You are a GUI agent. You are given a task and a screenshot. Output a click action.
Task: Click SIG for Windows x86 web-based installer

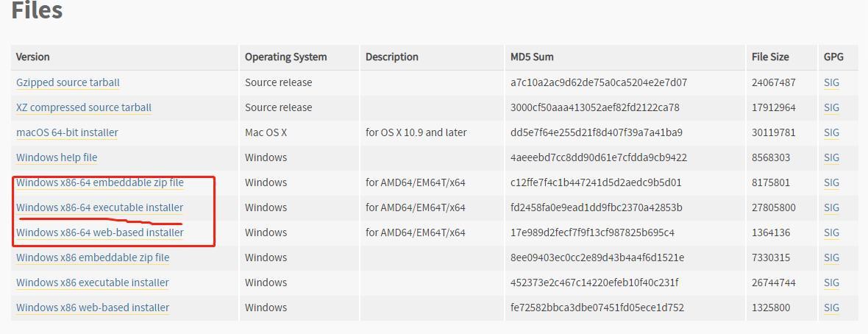coord(831,308)
